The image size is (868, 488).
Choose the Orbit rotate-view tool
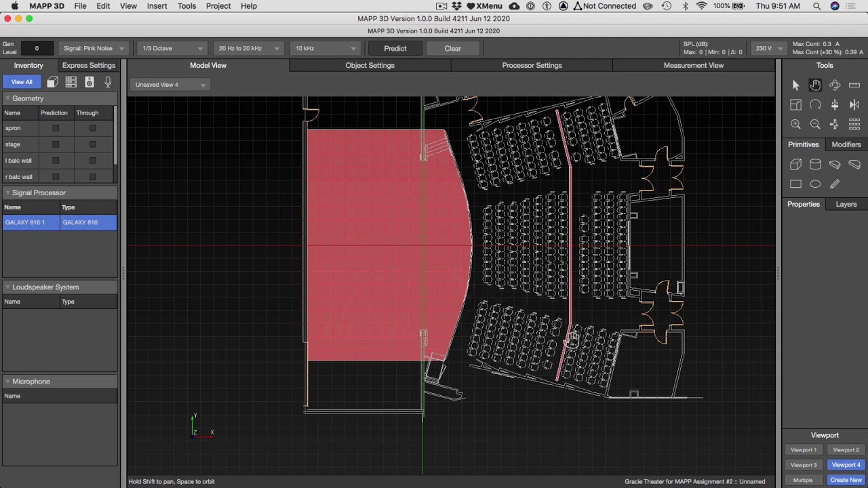(x=835, y=85)
